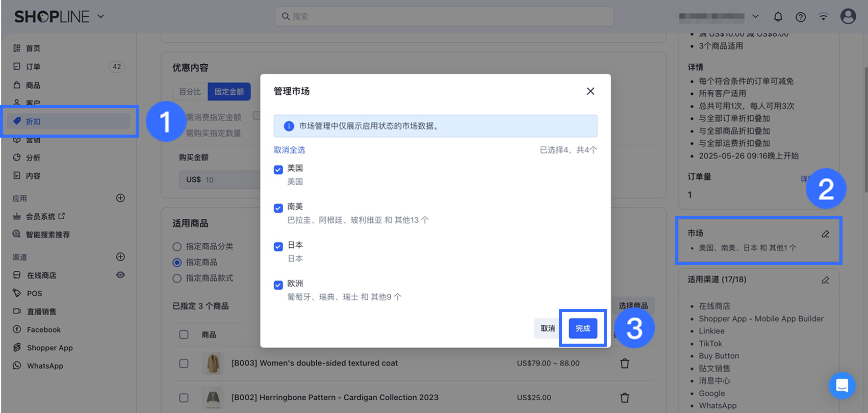Delete the B003 textured coat product
The width and height of the screenshot is (868, 413).
click(624, 364)
